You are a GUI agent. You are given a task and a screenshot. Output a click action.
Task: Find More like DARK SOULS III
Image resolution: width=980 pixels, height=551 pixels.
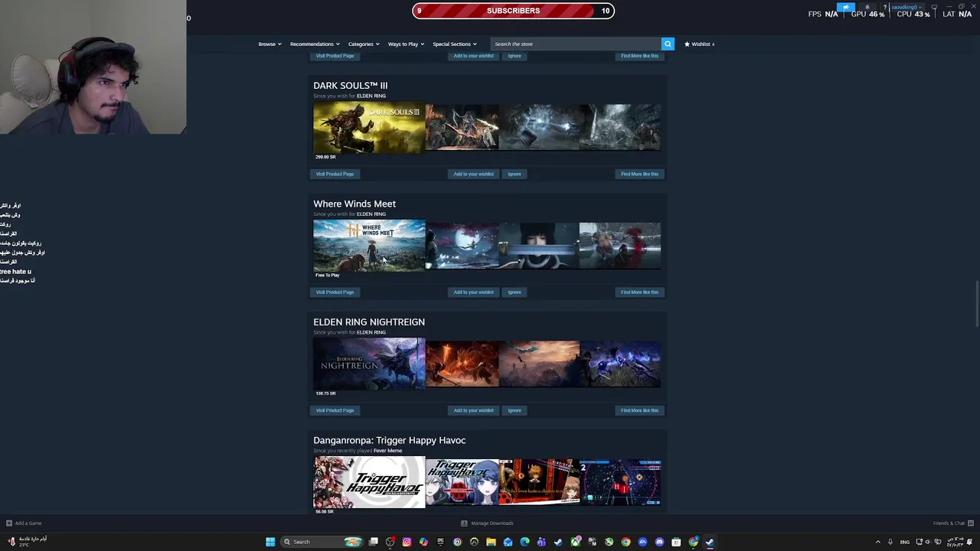pos(639,174)
